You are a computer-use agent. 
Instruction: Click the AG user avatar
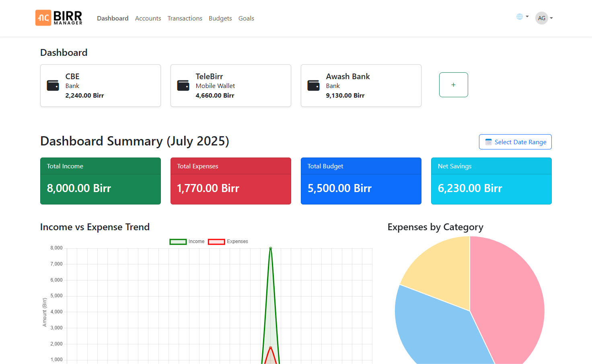(x=541, y=18)
